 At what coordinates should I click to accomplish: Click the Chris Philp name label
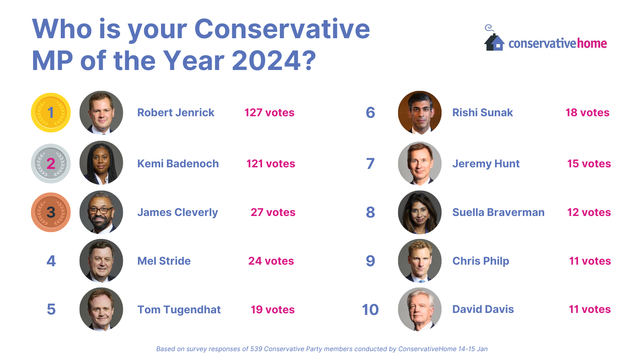tap(481, 261)
